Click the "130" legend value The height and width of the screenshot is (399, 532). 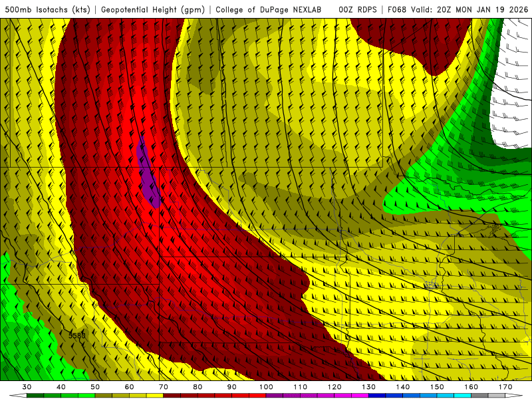pyautogui.click(x=369, y=387)
